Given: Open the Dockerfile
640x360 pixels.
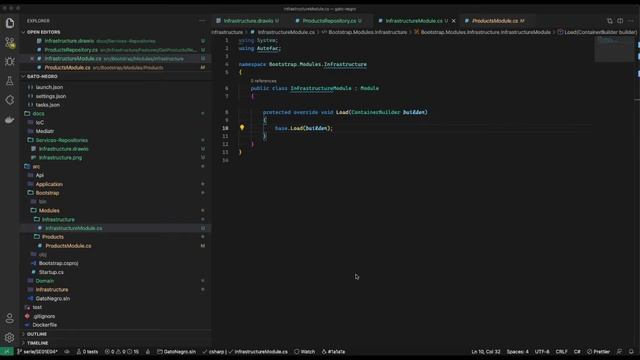Looking at the screenshot, I should pyautogui.click(x=45, y=325).
